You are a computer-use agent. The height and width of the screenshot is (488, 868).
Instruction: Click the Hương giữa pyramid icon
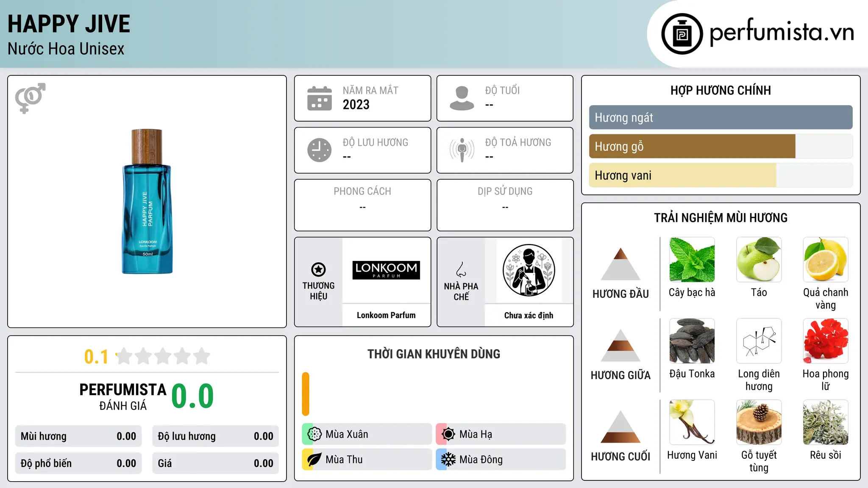point(620,345)
